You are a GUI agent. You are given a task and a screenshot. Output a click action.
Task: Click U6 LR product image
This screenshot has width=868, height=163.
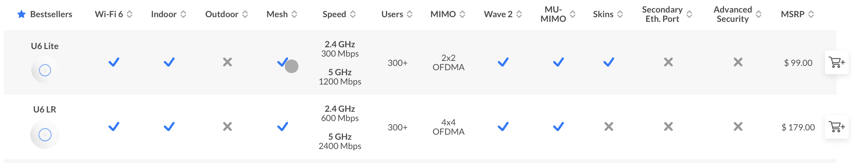pos(45,135)
